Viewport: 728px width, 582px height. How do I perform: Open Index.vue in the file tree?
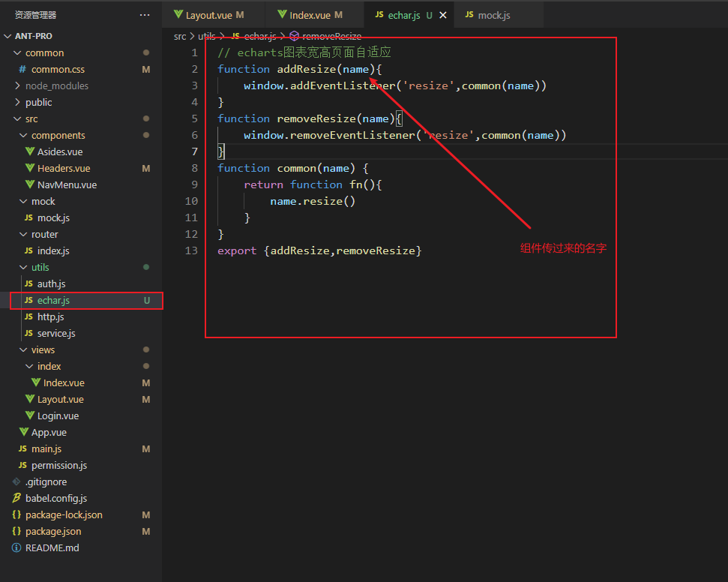(81, 382)
